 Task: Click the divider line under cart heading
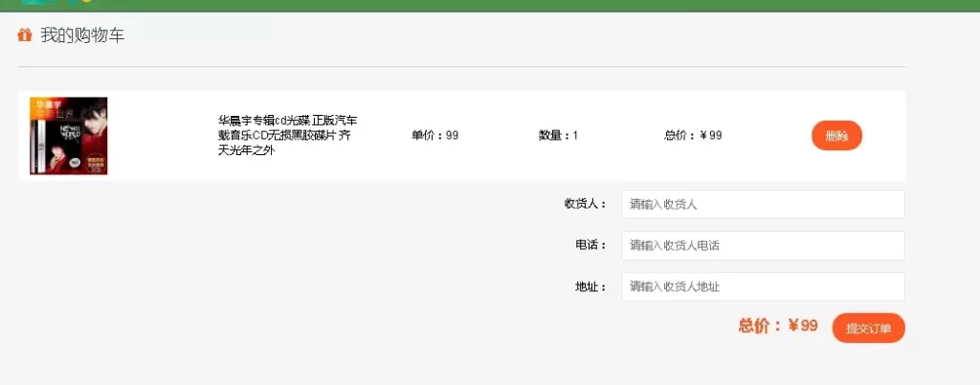pyautogui.click(x=461, y=67)
